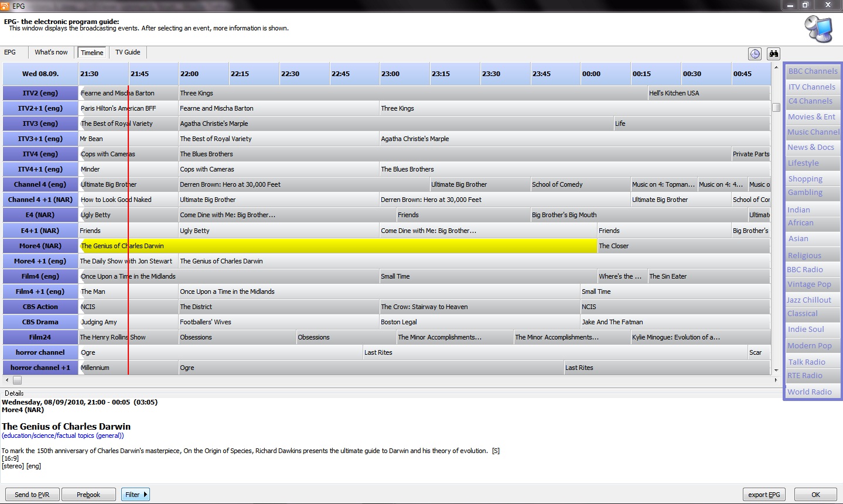Select the Vintage Pop group

pos(813,284)
